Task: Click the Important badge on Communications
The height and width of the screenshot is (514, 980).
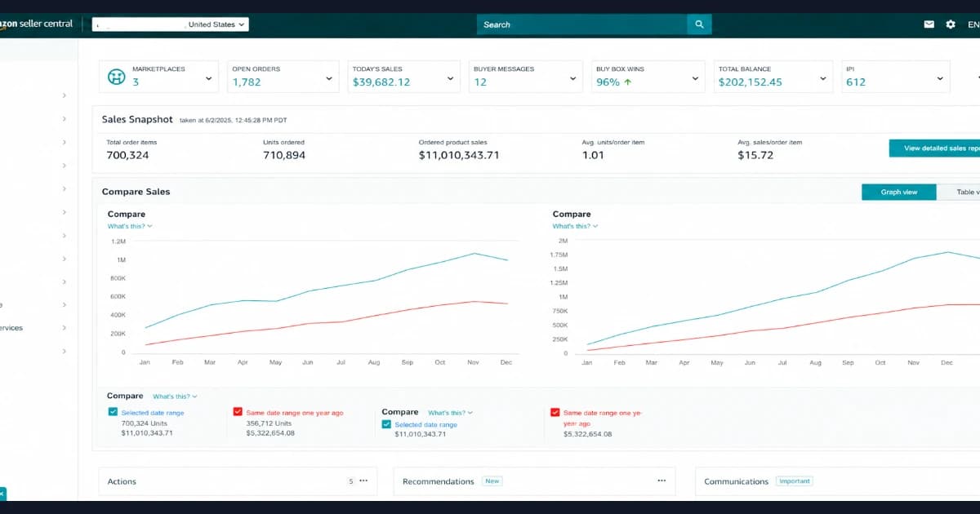Action: tap(795, 481)
